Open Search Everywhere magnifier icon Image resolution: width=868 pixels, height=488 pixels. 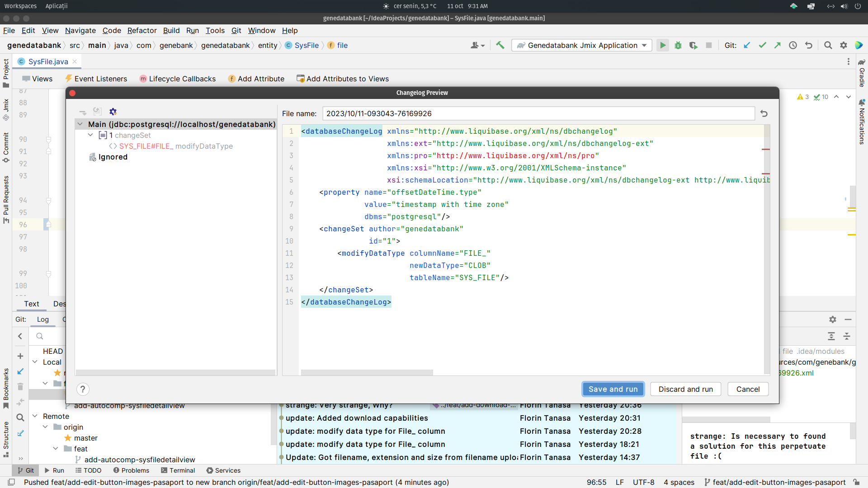(x=828, y=45)
